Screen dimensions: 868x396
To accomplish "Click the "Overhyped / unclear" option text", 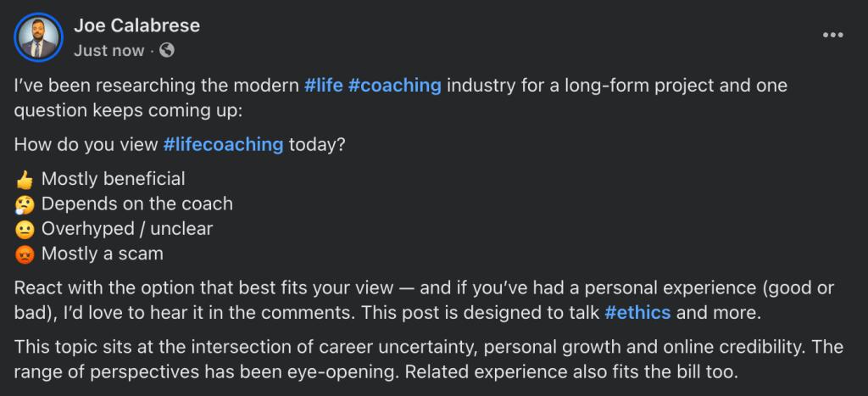I will [127, 229].
